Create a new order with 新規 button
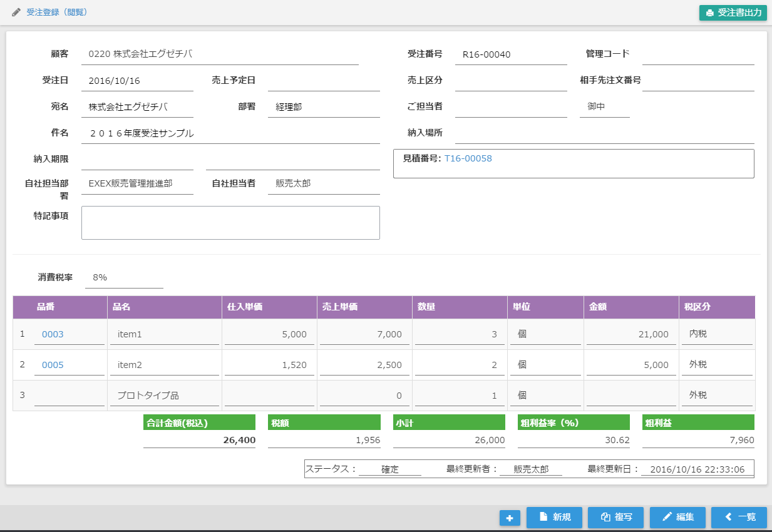Viewport: 772px width, 532px height. coord(554,517)
